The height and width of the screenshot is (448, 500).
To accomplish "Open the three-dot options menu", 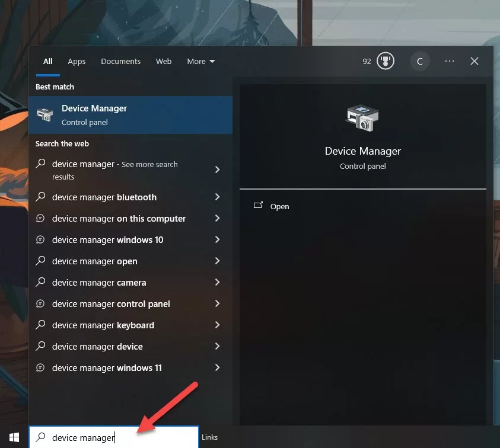I will pos(450,62).
